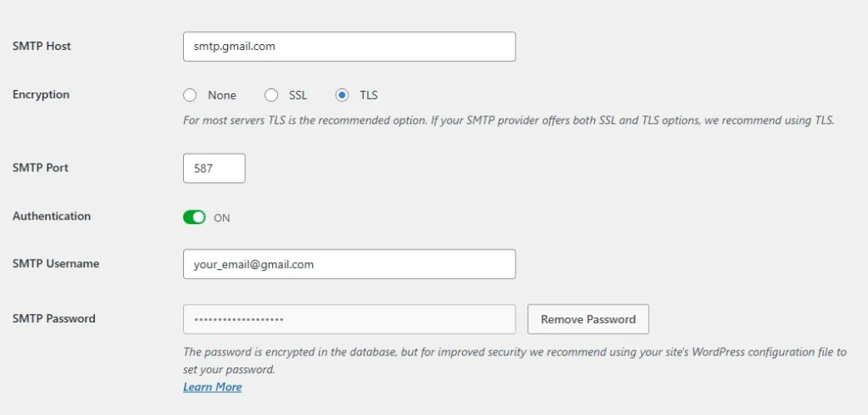Screen dimensions: 868x415
Task: Click the TLS recommendation help text
Action: [509, 121]
